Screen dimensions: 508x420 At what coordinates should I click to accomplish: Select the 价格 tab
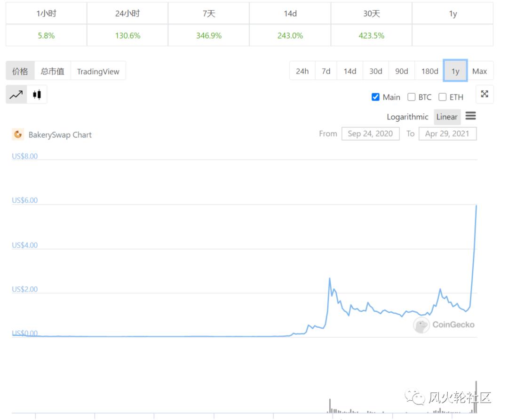(20, 71)
